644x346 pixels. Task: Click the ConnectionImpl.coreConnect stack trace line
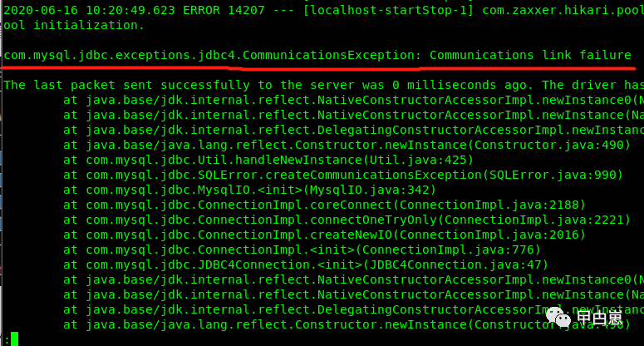324,205
